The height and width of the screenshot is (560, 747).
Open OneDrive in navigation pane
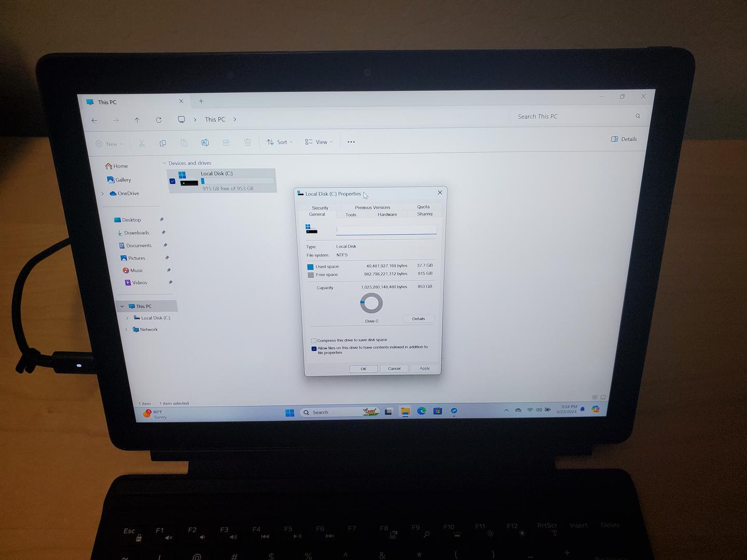[125, 193]
